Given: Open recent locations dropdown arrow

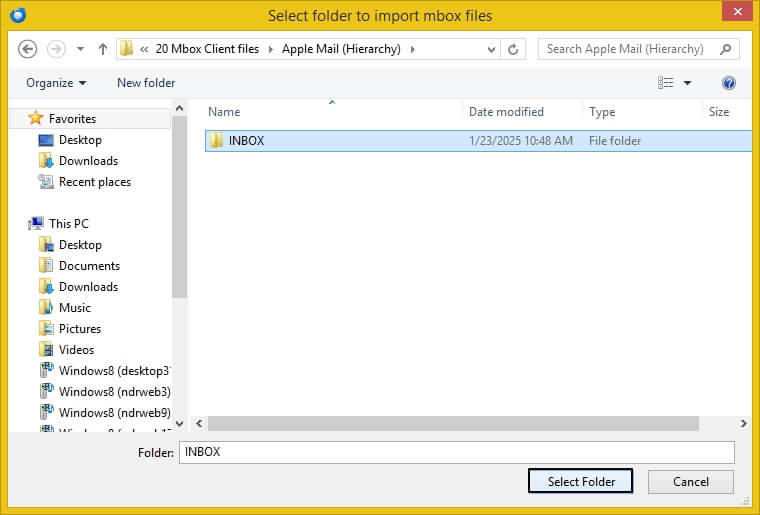Looking at the screenshot, I should 80,49.
